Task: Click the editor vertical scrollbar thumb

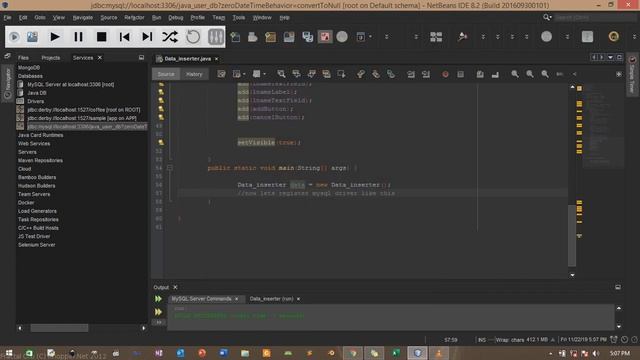Action: pos(572,236)
